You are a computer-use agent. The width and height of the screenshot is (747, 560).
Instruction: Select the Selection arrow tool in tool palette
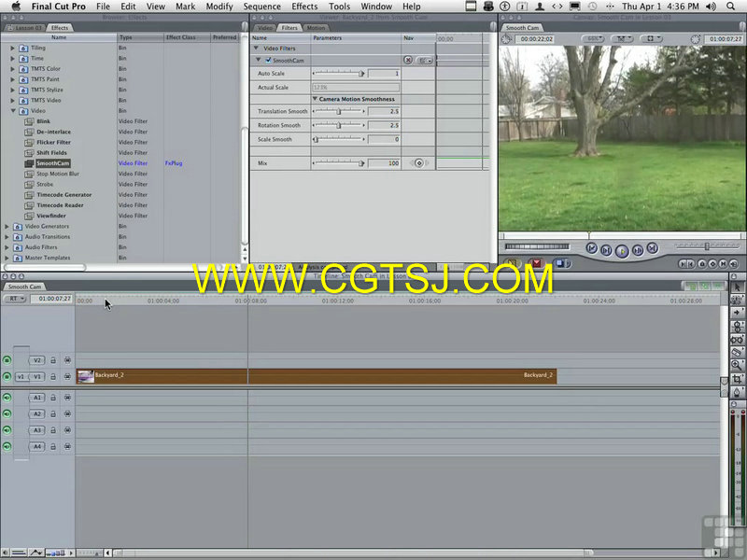737,287
